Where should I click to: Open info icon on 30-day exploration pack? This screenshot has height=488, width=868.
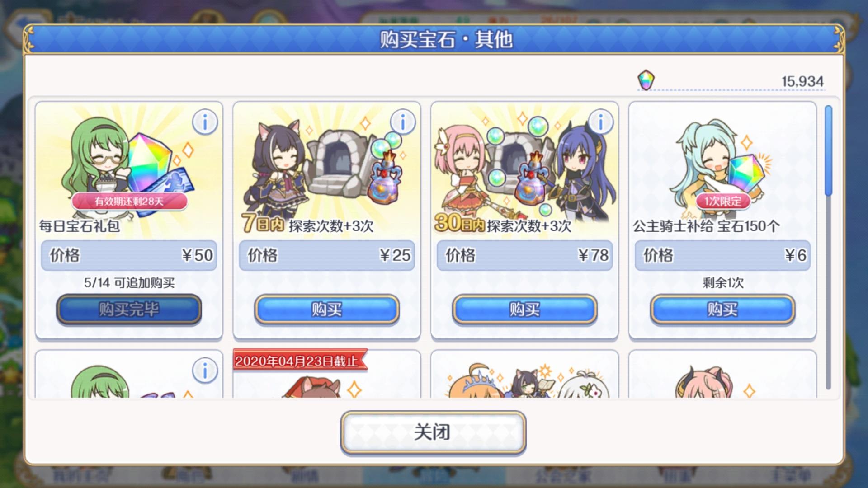(x=601, y=122)
